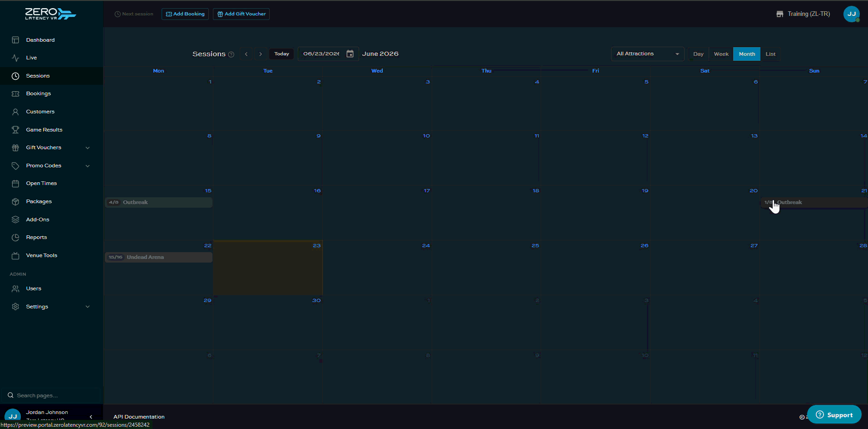
Task: Select the Month view tab
Action: [747, 54]
